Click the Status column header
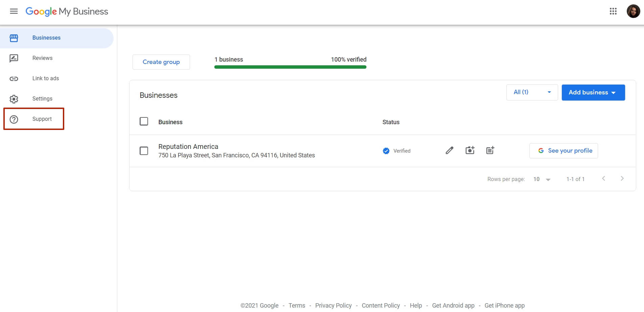This screenshot has height=312, width=644. tap(391, 122)
